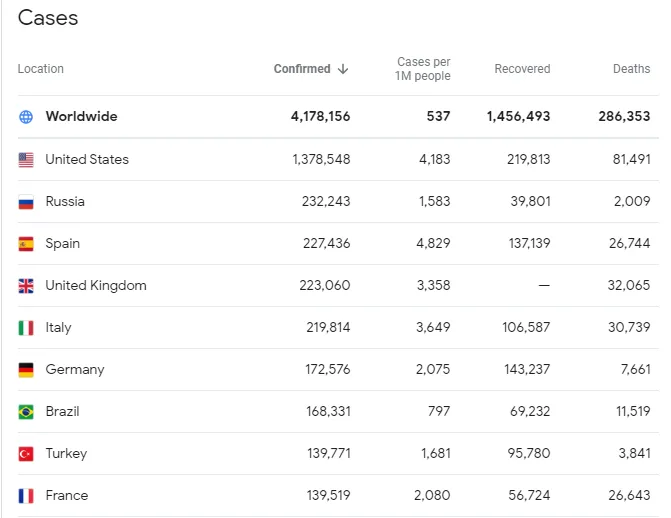Click the Turkey flag icon
Image resolution: width=671 pixels, height=518 pixels.
click(x=26, y=454)
